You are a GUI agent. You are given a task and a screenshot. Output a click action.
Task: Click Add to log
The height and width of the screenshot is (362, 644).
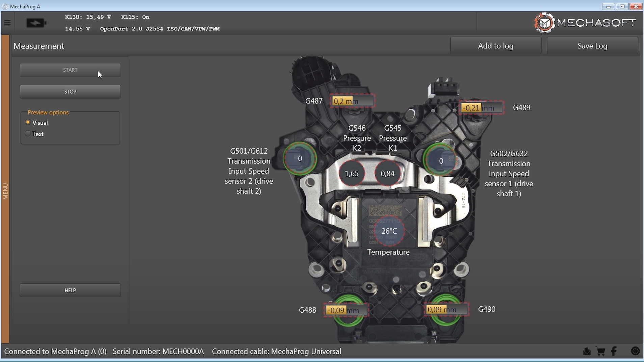pos(495,46)
